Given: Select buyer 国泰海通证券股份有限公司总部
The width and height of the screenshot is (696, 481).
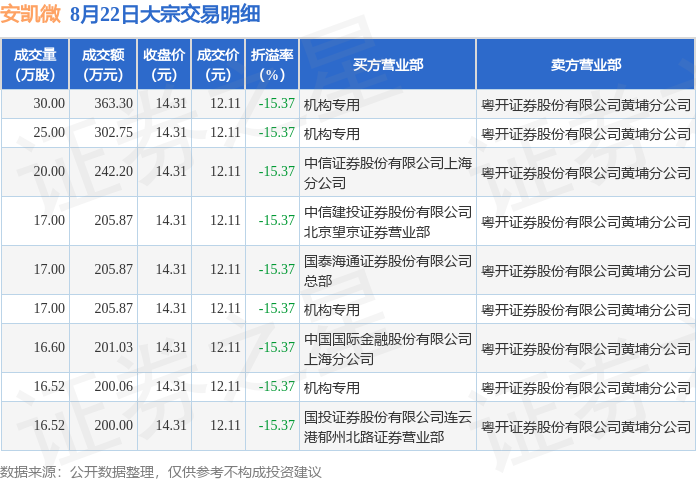Looking at the screenshot, I should coord(388,270).
